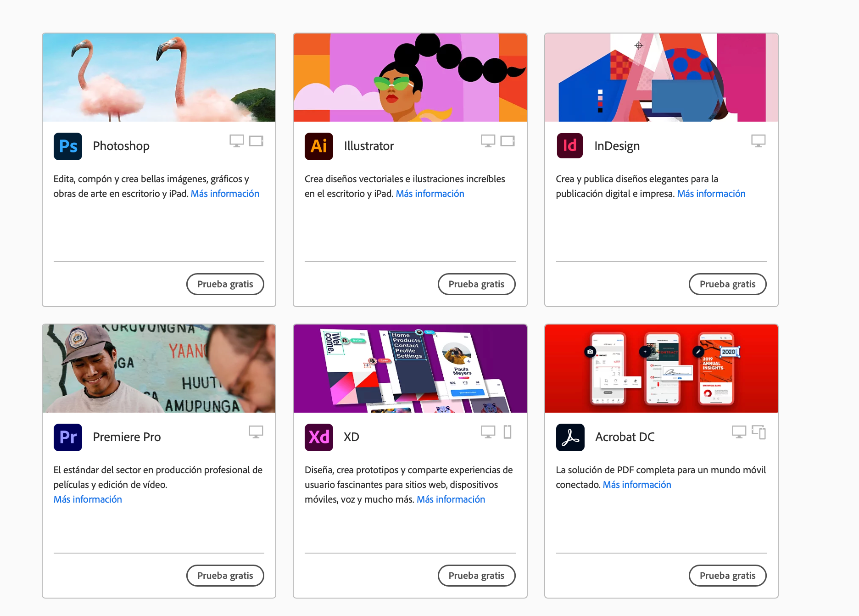Click the XD app icon

click(x=319, y=437)
